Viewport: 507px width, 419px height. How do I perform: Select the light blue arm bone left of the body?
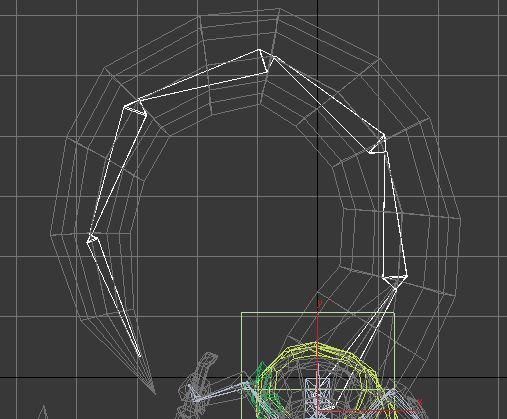218,392
